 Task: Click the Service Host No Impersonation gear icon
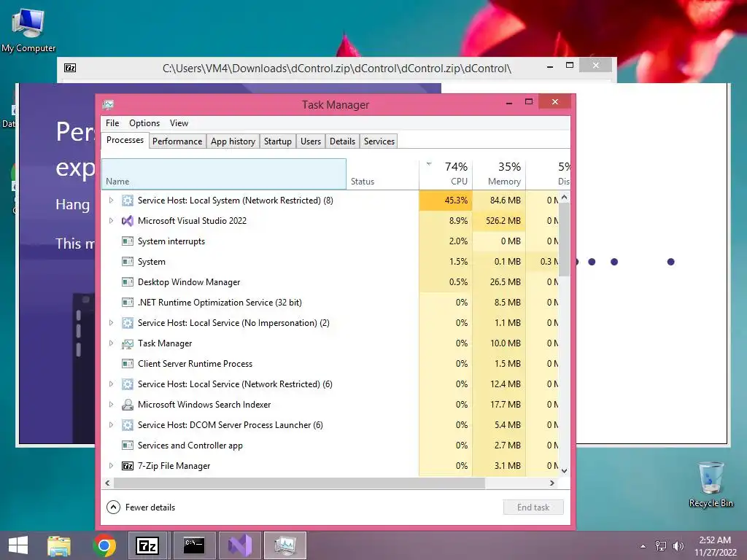127,323
